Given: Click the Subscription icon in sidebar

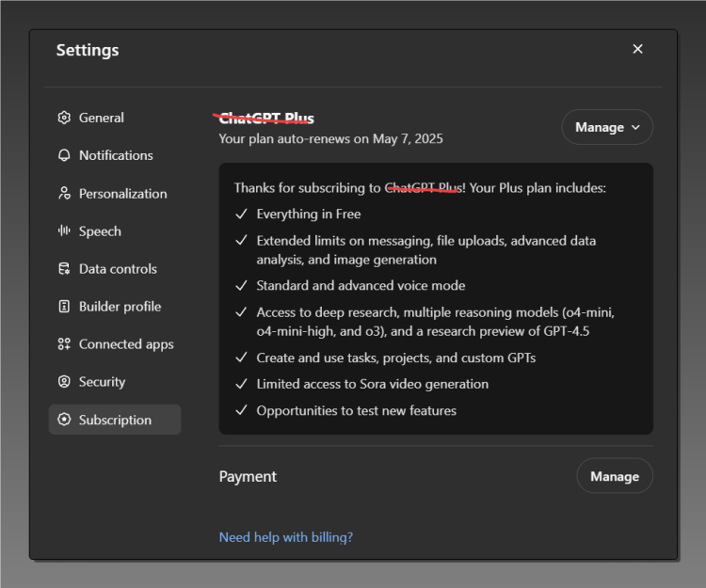Looking at the screenshot, I should pyautogui.click(x=64, y=420).
